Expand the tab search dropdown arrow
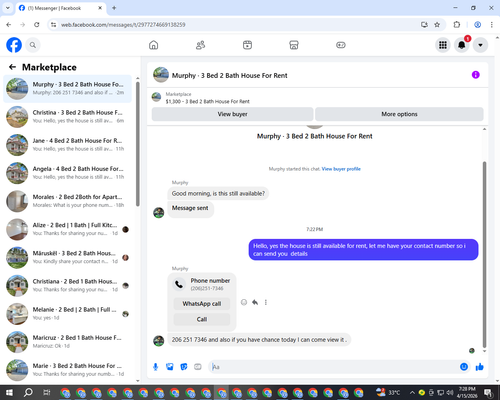This screenshot has height=400, width=500. [7, 8]
